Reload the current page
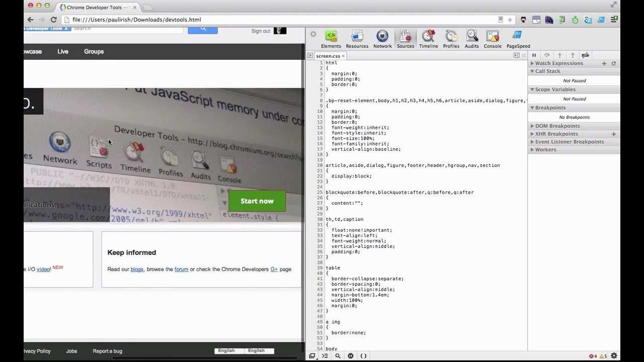This screenshot has width=644, height=362. coord(53,20)
